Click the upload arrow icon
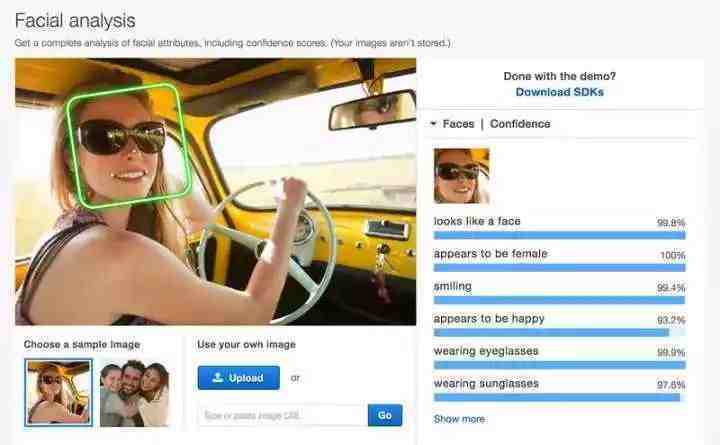720x445 pixels. click(218, 377)
